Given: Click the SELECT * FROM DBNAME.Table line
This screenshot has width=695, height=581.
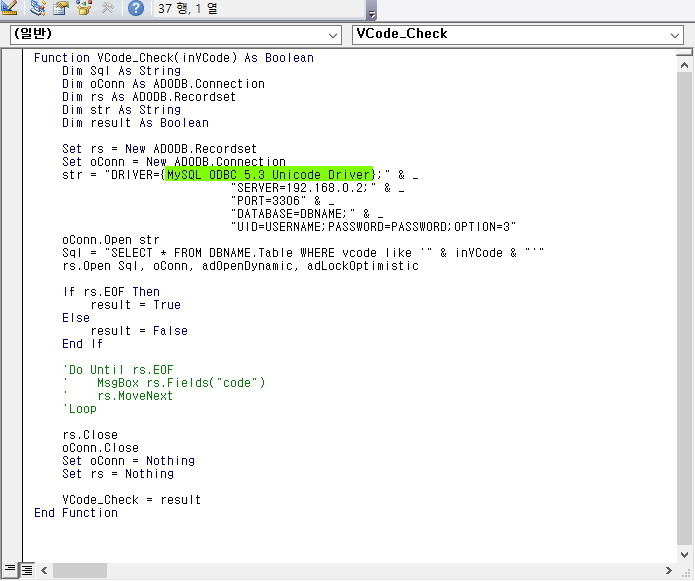Looking at the screenshot, I should click(303, 253).
